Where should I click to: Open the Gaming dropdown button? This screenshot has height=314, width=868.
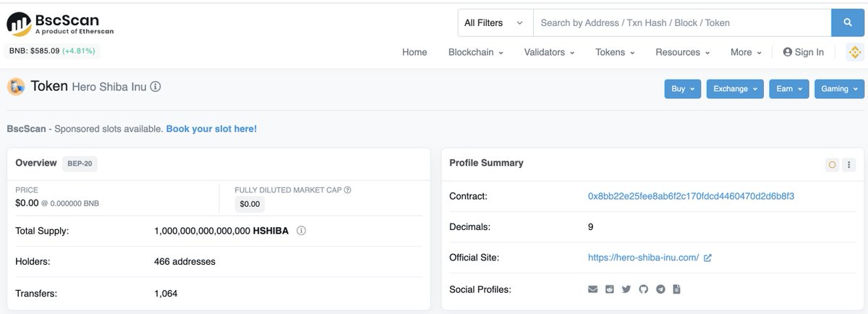pos(839,89)
